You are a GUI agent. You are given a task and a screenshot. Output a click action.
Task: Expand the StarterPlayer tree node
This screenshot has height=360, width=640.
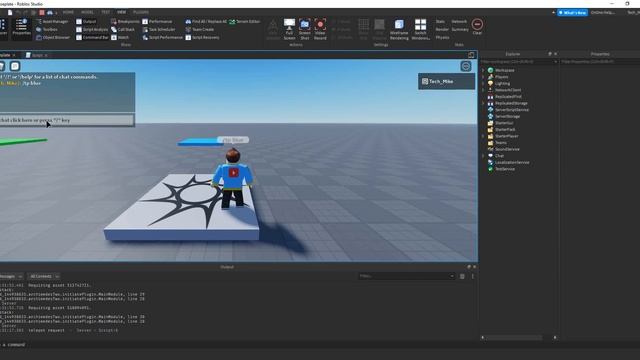pos(483,136)
